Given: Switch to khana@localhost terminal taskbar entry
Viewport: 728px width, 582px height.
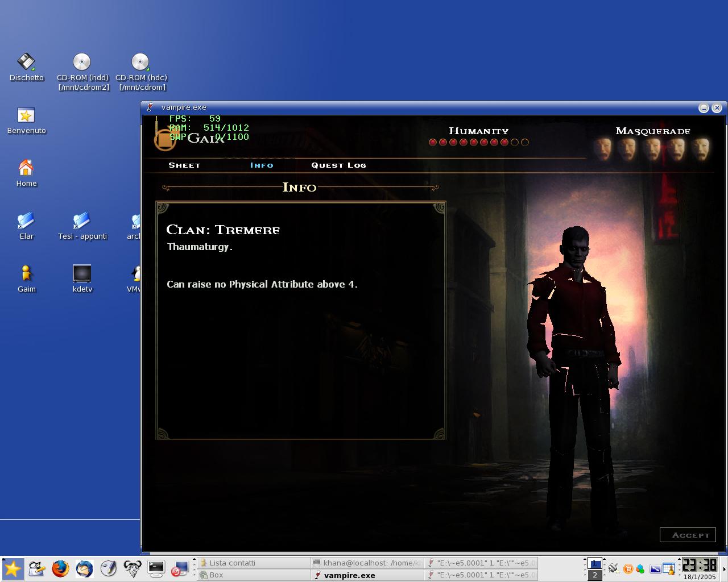Looking at the screenshot, I should [367, 563].
